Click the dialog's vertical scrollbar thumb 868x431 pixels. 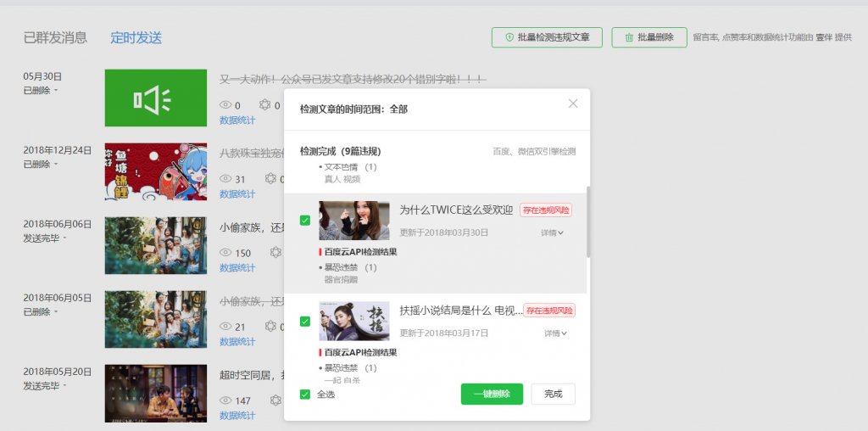click(x=588, y=221)
